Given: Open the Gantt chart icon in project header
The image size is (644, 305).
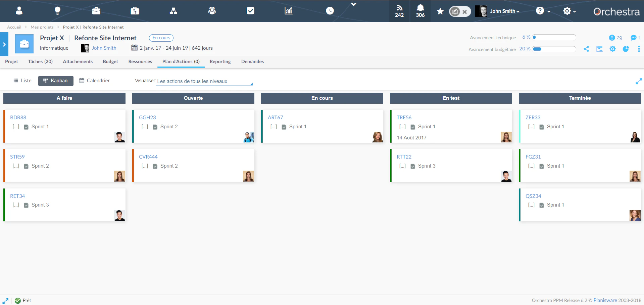Looking at the screenshot, I should (x=599, y=49).
